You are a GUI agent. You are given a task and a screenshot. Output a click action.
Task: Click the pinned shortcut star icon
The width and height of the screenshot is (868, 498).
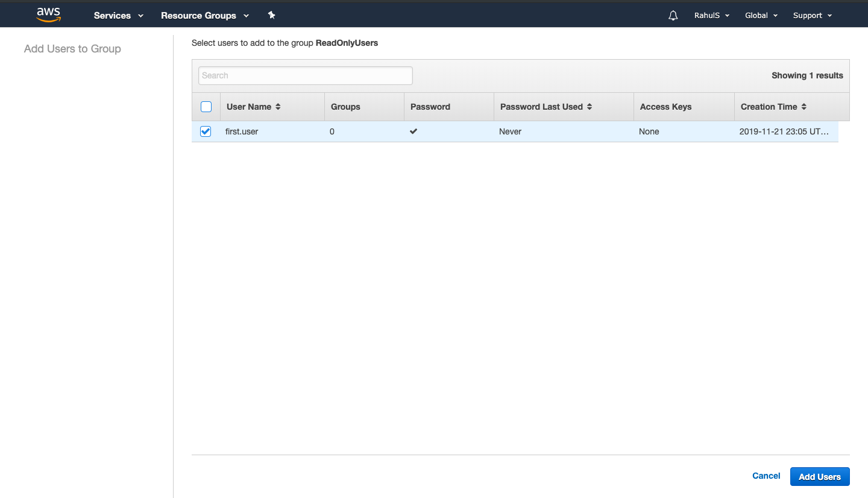pyautogui.click(x=271, y=15)
